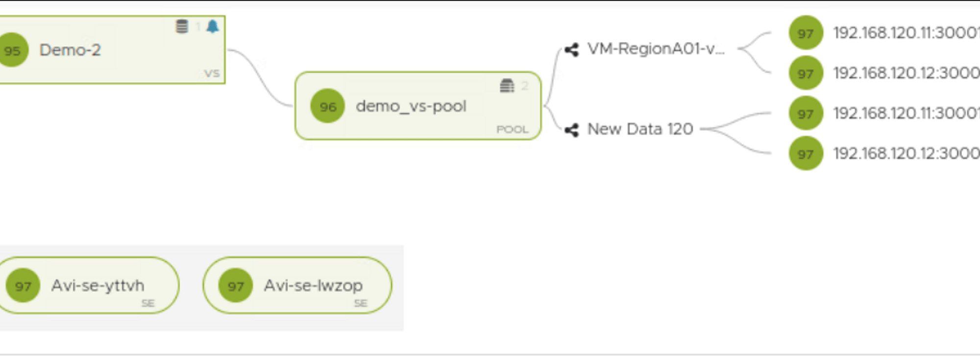980x356 pixels.
Task: Select the New Data 120 network label
Action: [640, 129]
